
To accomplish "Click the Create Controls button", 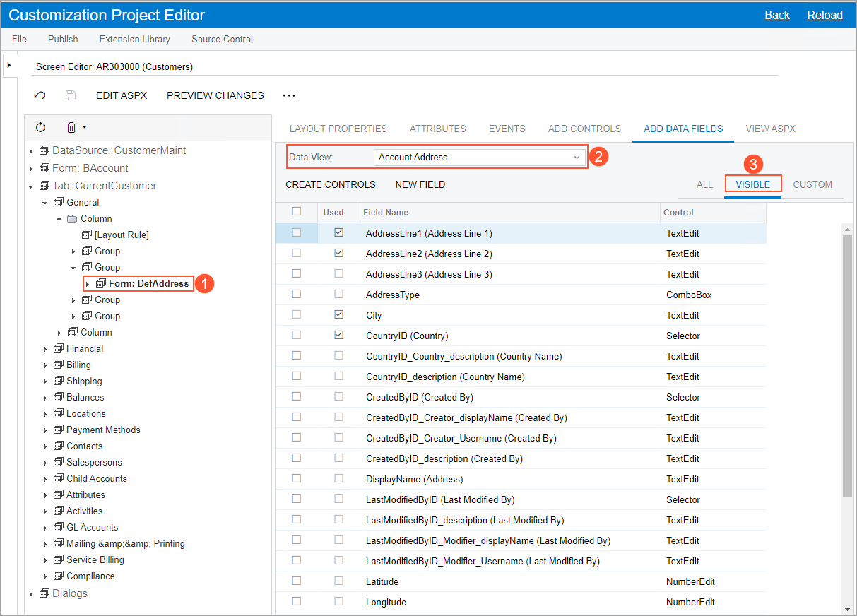I will (330, 184).
